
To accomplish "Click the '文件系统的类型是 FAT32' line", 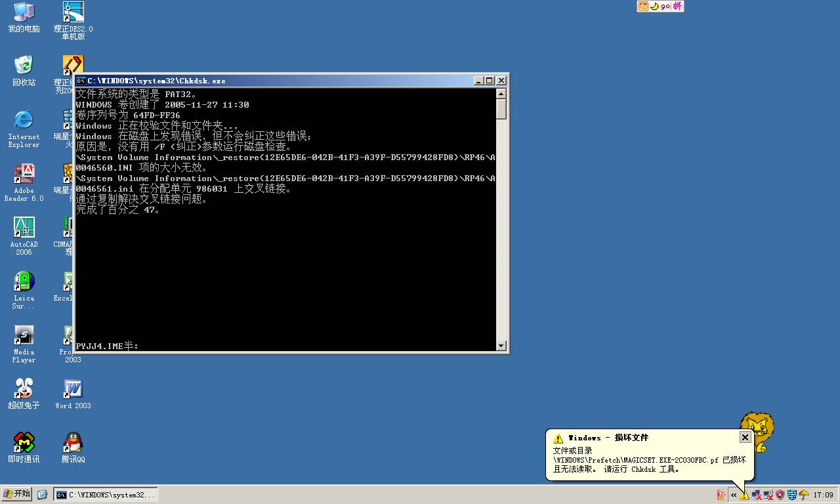I will [136, 94].
